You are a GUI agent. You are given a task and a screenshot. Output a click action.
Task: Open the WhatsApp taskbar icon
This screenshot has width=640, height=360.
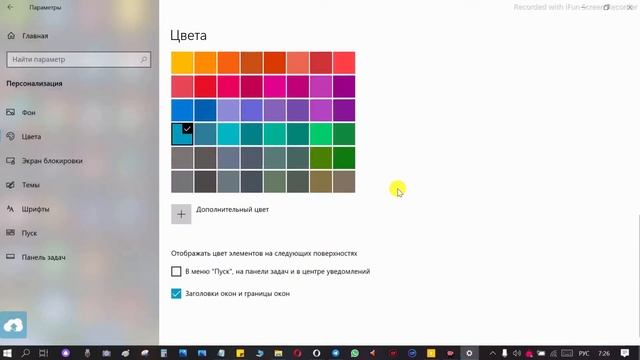click(355, 353)
